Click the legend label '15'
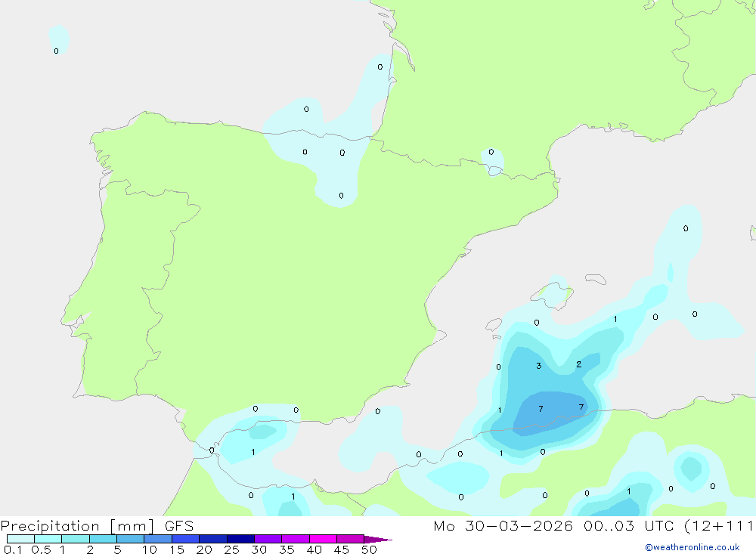Viewport: 756px width, 554px height. (177, 549)
